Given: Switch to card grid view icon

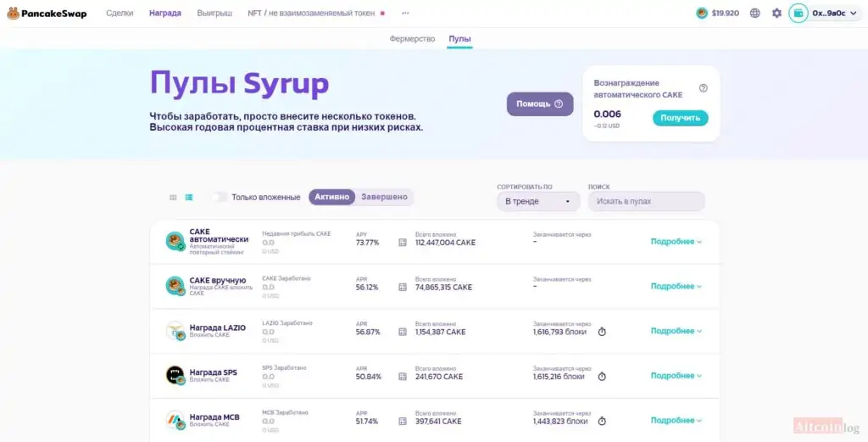Looking at the screenshot, I should (x=173, y=197).
